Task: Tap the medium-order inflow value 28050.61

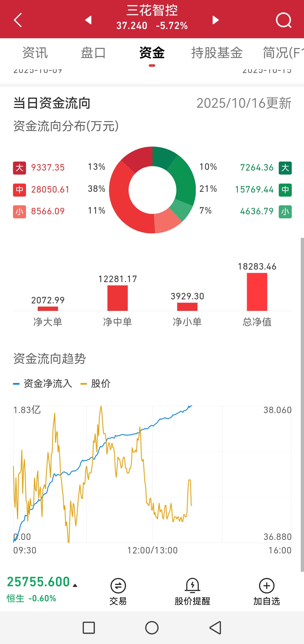Action: tap(50, 190)
